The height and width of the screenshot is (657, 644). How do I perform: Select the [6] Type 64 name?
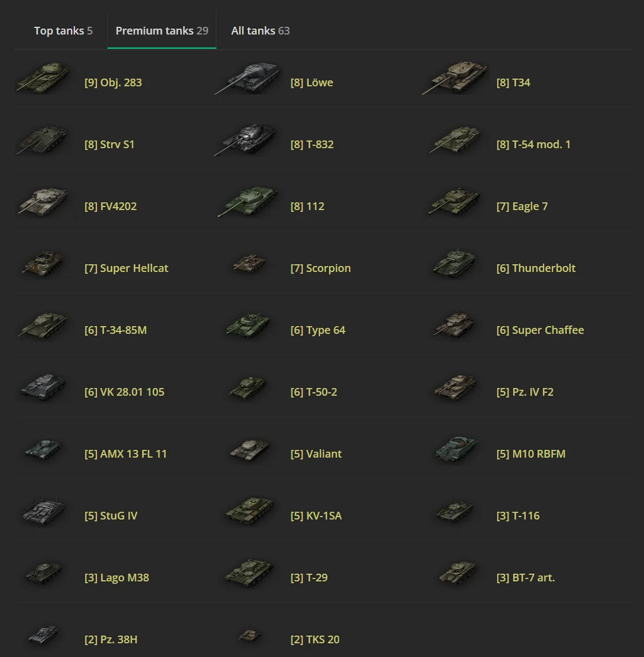318,330
